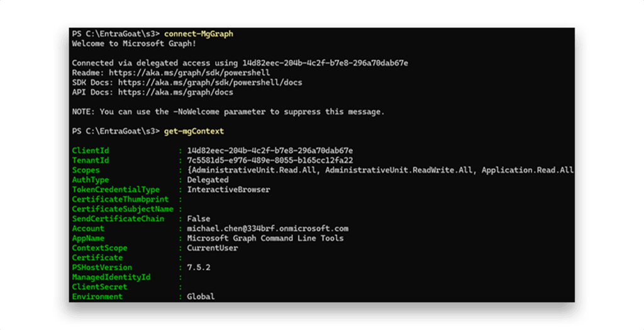Click the connect-MgGraph command text
The image size is (644, 330).
tap(199, 34)
